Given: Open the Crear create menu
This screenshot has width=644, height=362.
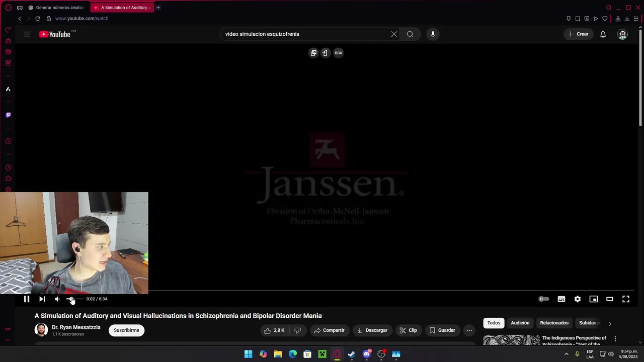Looking at the screenshot, I should coord(578,34).
